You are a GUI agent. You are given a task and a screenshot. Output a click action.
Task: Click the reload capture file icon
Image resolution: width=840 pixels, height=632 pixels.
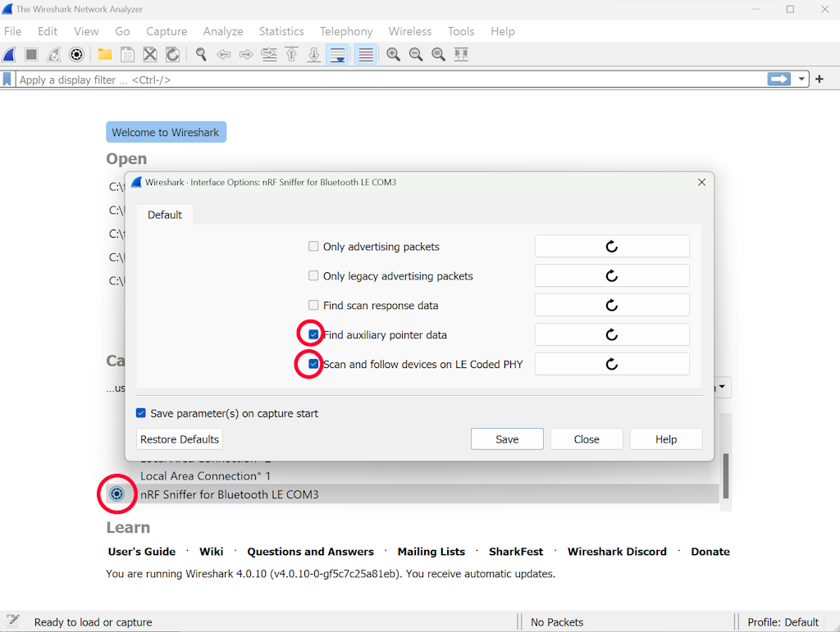pos(172,54)
